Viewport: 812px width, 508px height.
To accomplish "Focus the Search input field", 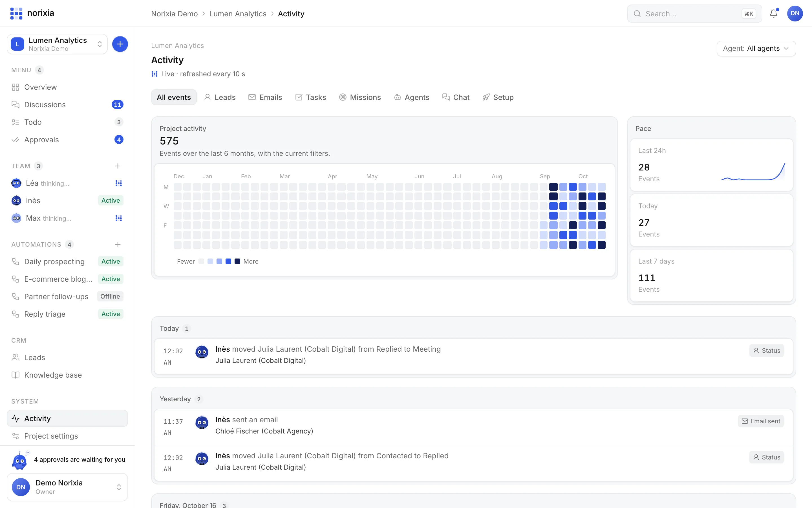I will tap(694, 14).
